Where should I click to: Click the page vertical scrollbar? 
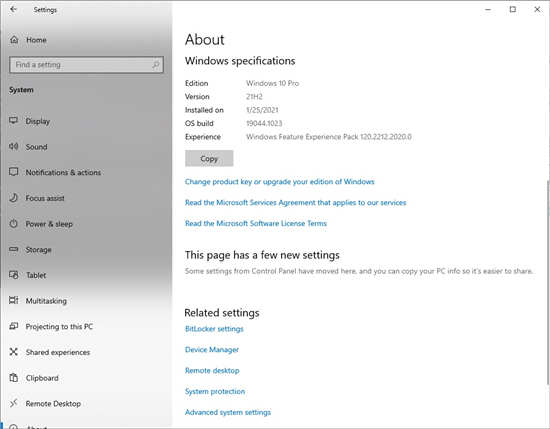pos(548,281)
